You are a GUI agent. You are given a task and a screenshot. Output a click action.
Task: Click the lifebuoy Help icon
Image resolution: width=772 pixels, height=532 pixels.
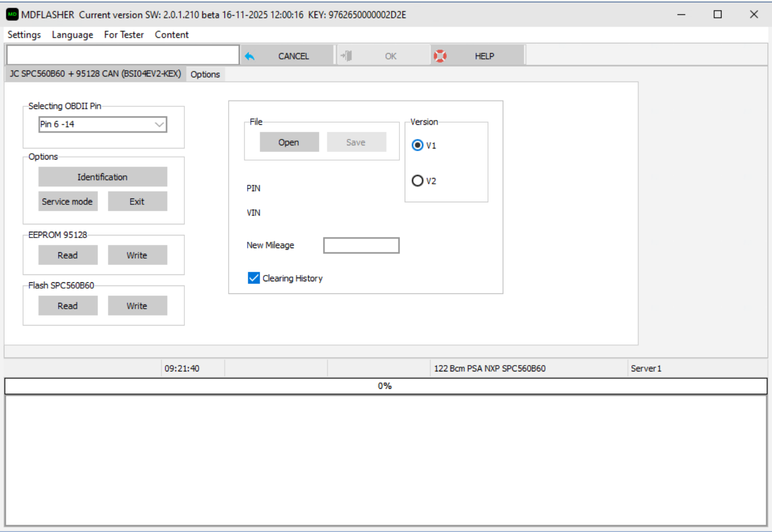pos(440,56)
